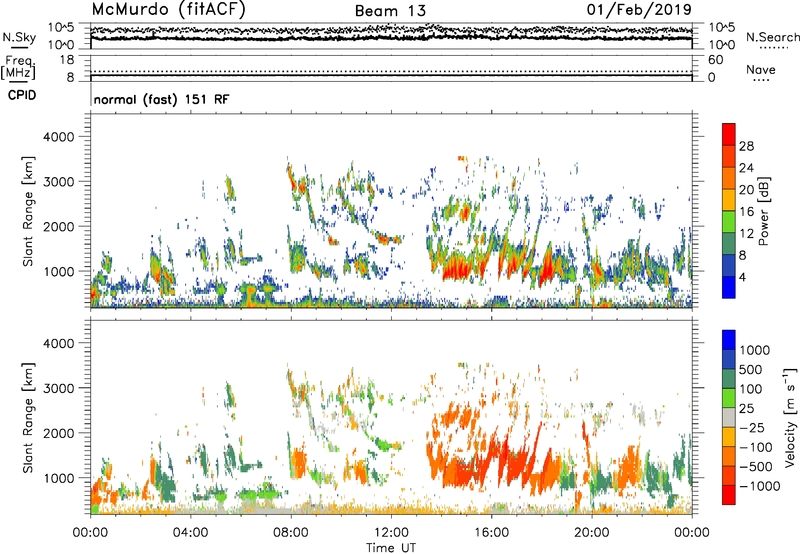The width and height of the screenshot is (800, 554).
Task: Select 10^0 tick beside N.Search label
Action: [x=721, y=45]
